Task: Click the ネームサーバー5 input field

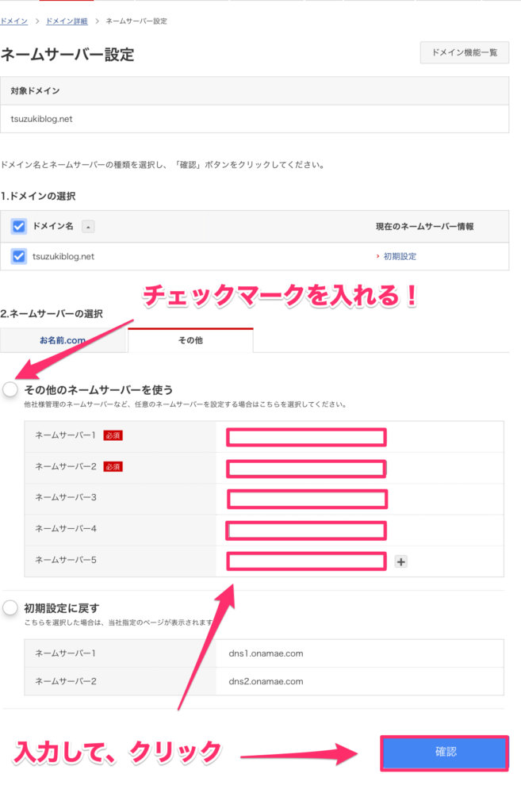Action: pos(307,561)
